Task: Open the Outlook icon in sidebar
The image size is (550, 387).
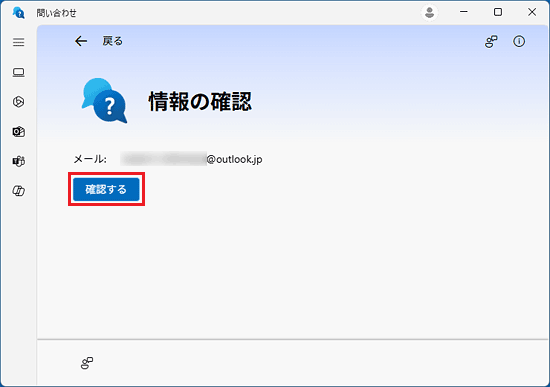Action: click(x=19, y=132)
